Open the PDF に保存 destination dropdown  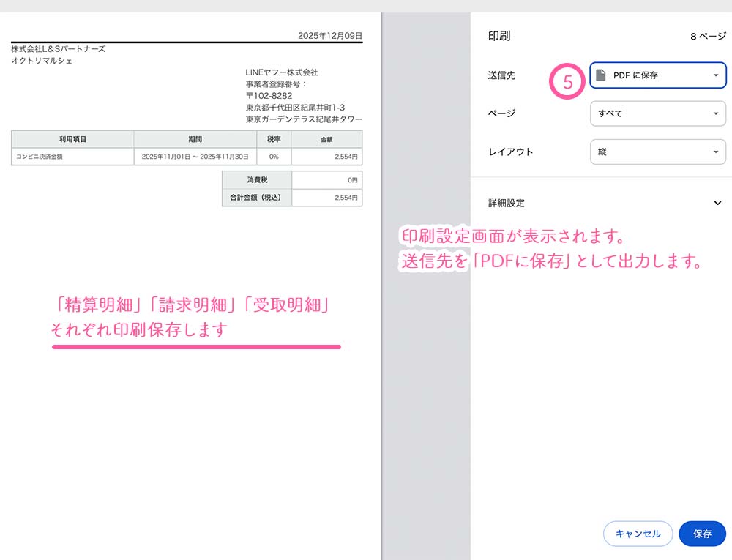[x=657, y=75]
